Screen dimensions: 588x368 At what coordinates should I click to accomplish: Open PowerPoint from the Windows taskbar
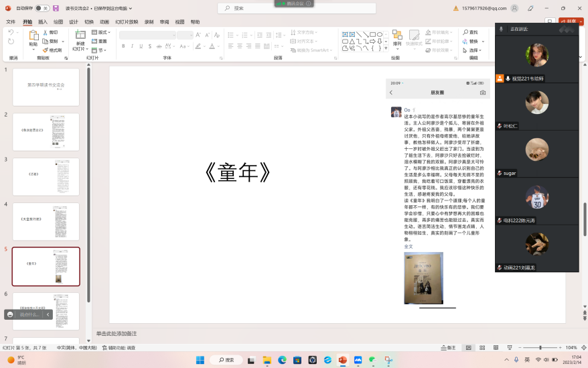343,360
